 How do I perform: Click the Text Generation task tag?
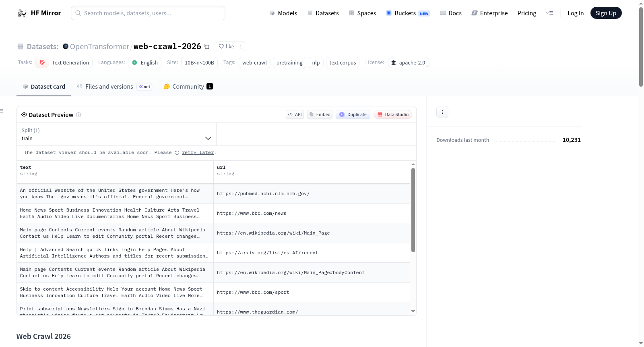64,63
